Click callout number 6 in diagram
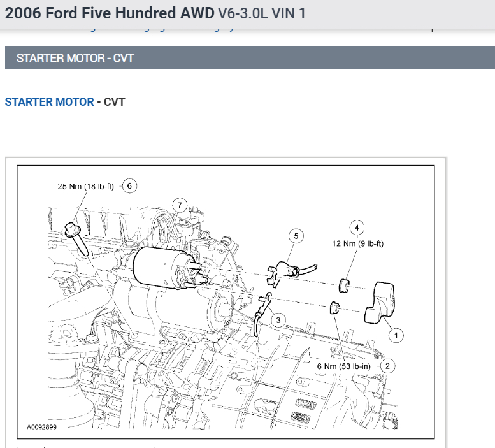The height and width of the screenshot is (448, 495). coord(129,185)
